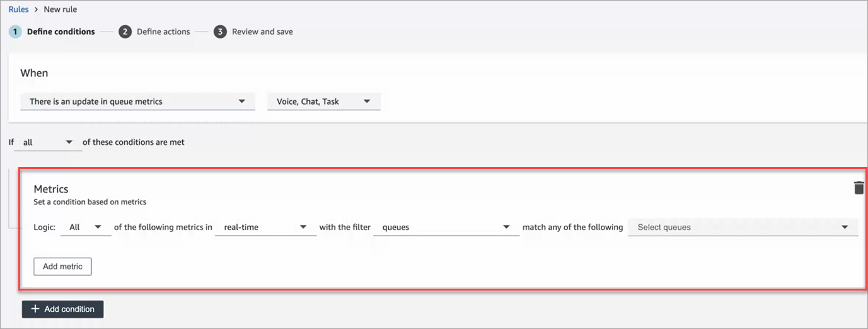The width and height of the screenshot is (868, 329).
Task: Click the Define conditions step label
Action: [x=61, y=32]
